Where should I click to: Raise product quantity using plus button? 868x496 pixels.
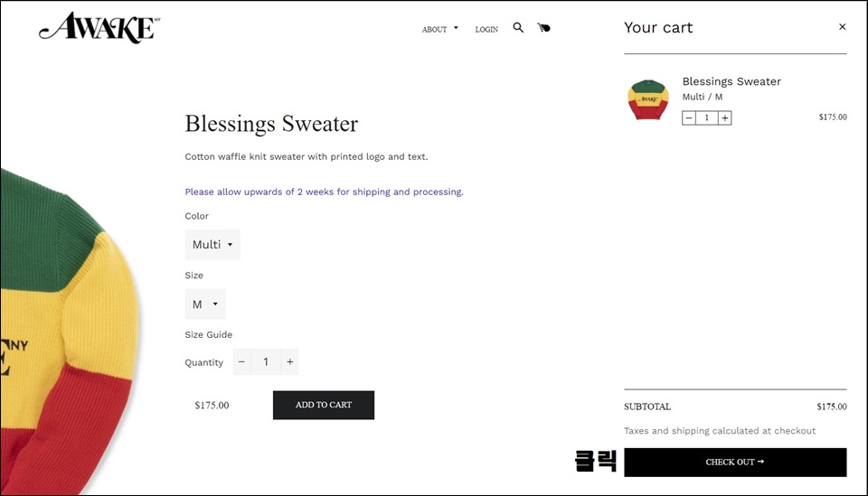(x=289, y=361)
